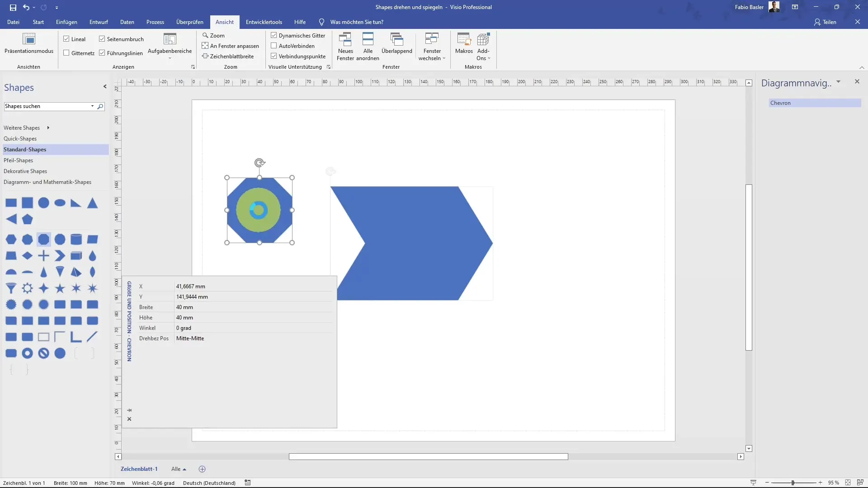Pick the Cross shape
This screenshot has width=868, height=488.
point(43,256)
